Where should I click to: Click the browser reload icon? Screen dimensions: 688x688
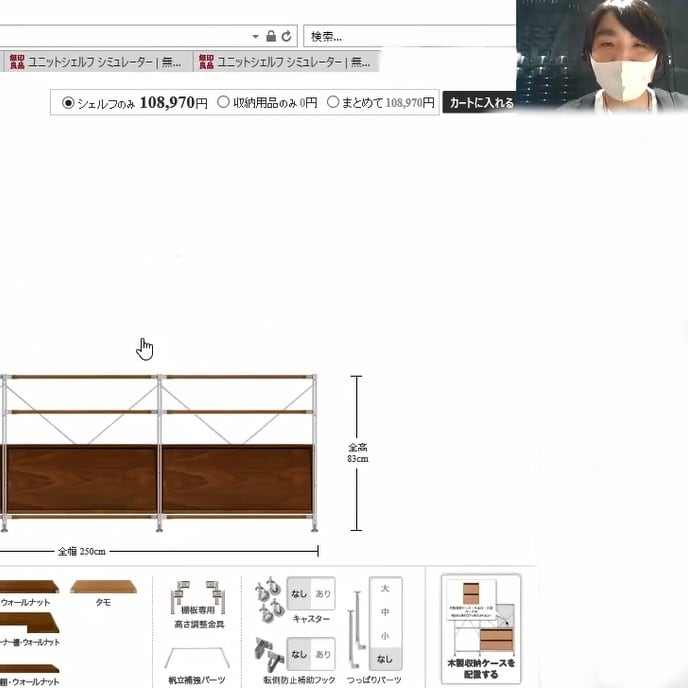(x=286, y=36)
